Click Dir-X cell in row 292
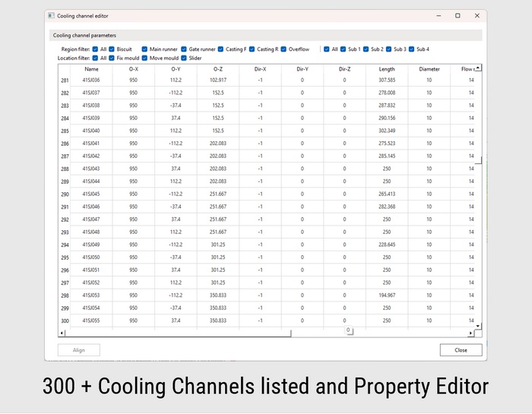 (260, 219)
